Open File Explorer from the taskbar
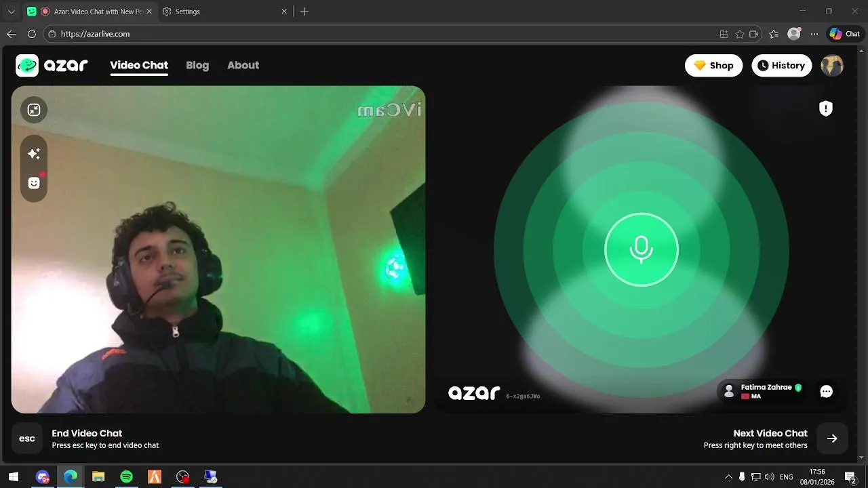 coord(98,477)
